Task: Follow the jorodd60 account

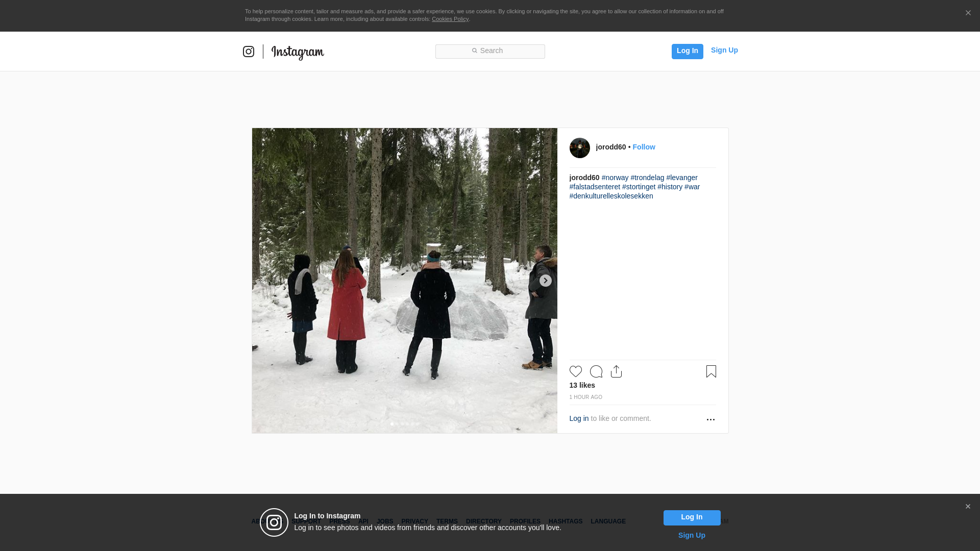Action: coord(644,147)
